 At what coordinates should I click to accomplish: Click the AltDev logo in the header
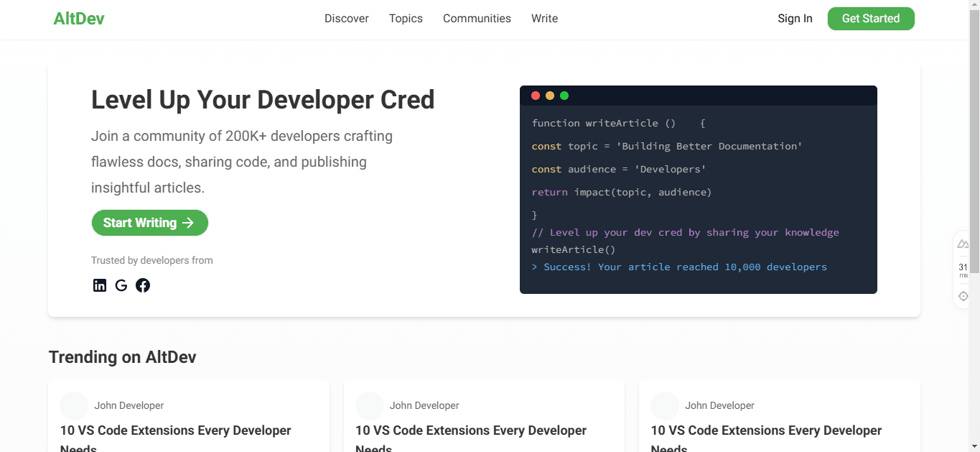coord(79,18)
